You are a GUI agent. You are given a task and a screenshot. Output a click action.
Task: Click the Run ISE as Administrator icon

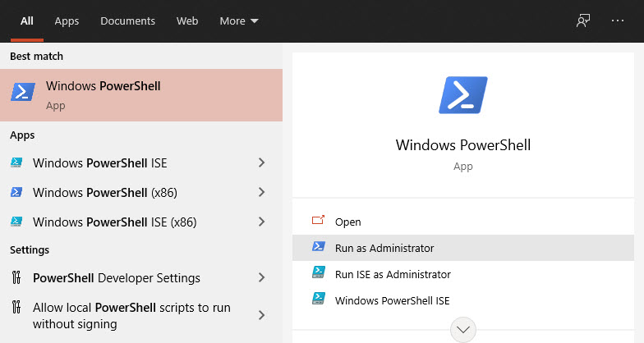click(x=319, y=274)
